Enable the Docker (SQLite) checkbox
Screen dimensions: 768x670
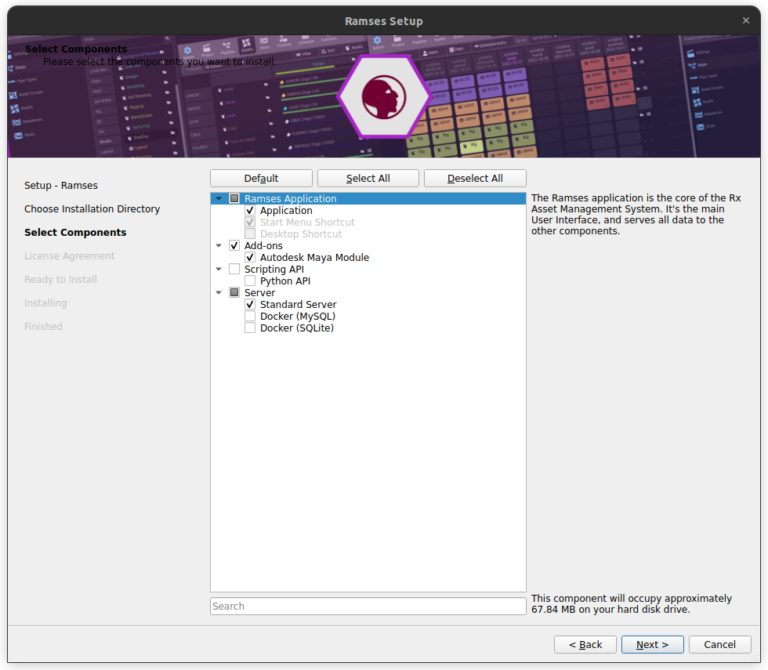[x=250, y=328]
